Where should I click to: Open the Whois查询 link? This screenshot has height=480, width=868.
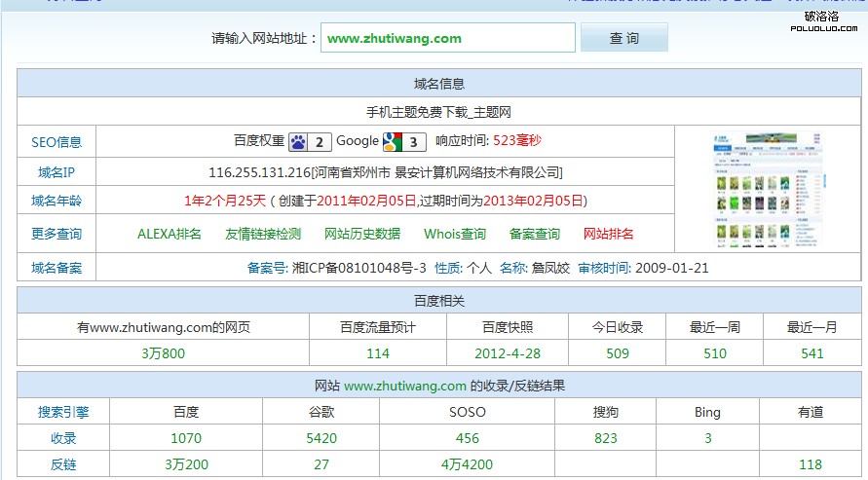[x=455, y=234]
